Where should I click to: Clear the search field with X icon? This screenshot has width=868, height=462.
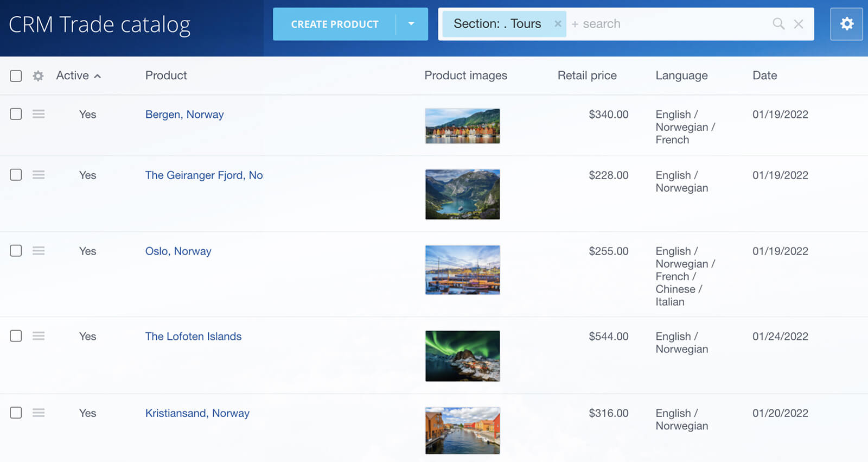point(799,24)
